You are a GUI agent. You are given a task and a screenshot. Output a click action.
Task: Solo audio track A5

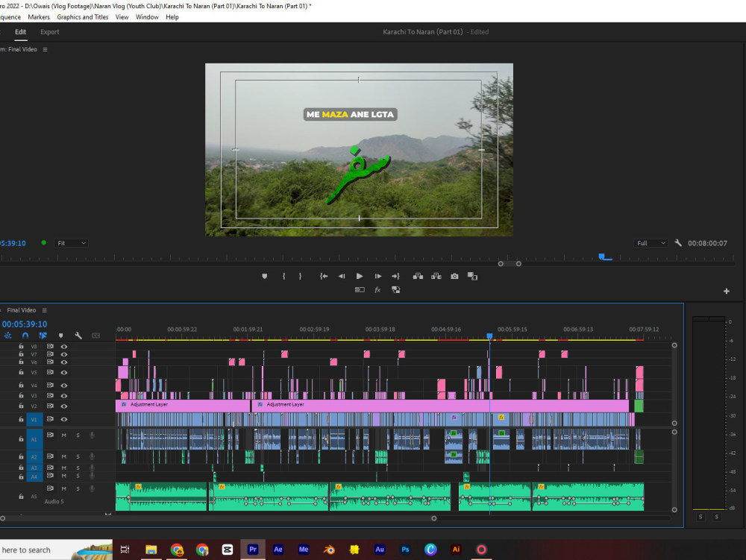pyautogui.click(x=78, y=488)
